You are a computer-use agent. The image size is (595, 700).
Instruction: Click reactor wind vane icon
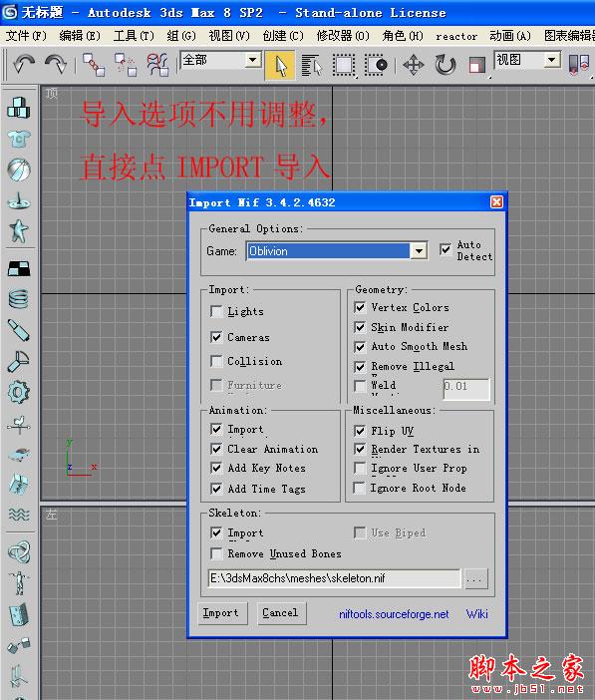(x=19, y=425)
